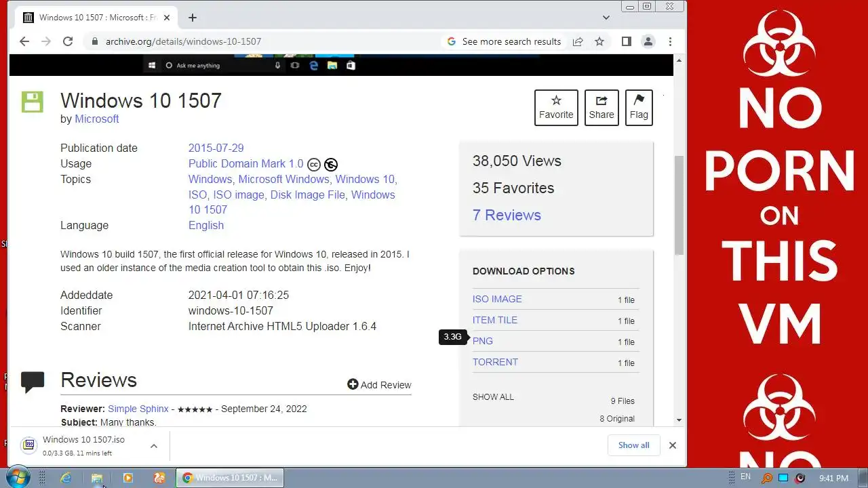Click the 38,050 Views text
This screenshot has width=868, height=488.
[x=517, y=161]
